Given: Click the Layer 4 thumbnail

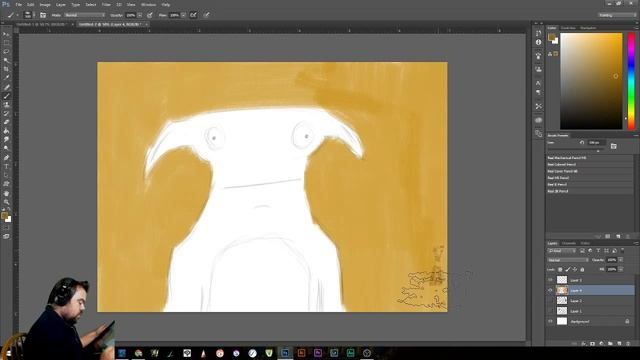Looking at the screenshot, I should pyautogui.click(x=562, y=290).
